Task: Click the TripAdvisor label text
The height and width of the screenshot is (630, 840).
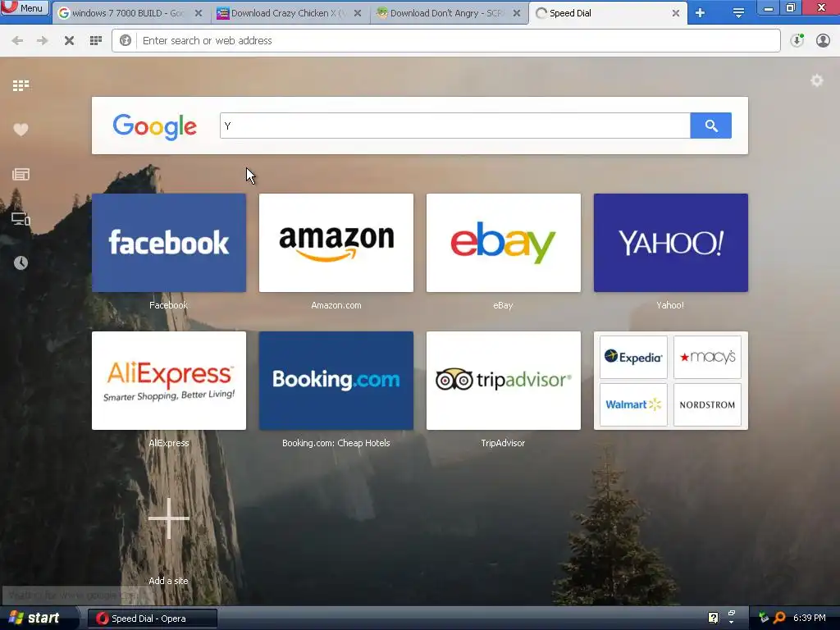Action: (x=503, y=443)
